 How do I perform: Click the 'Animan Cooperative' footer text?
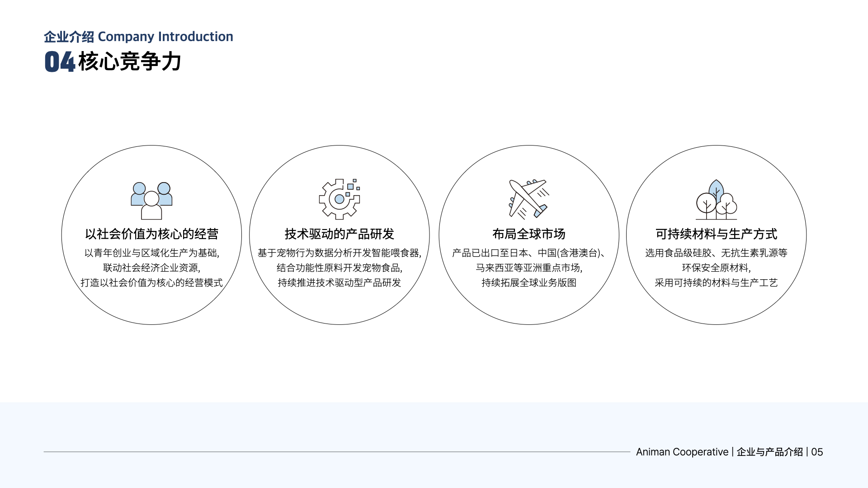[x=682, y=452]
